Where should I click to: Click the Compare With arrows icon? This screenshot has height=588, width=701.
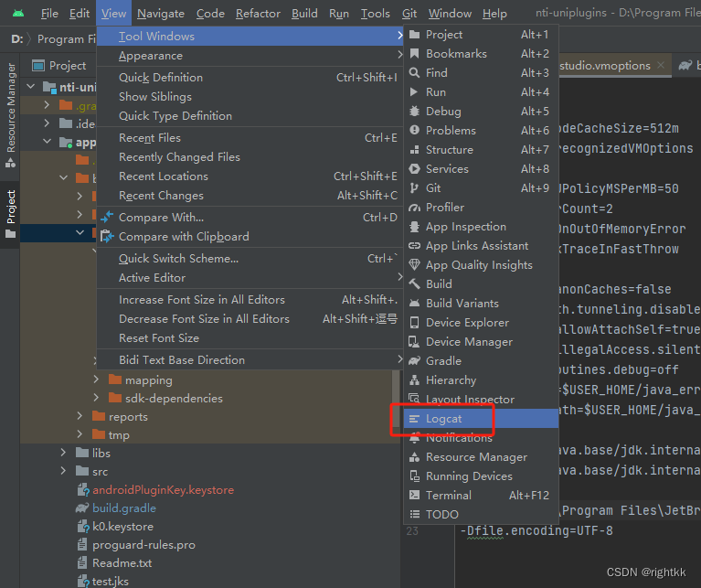coord(107,218)
